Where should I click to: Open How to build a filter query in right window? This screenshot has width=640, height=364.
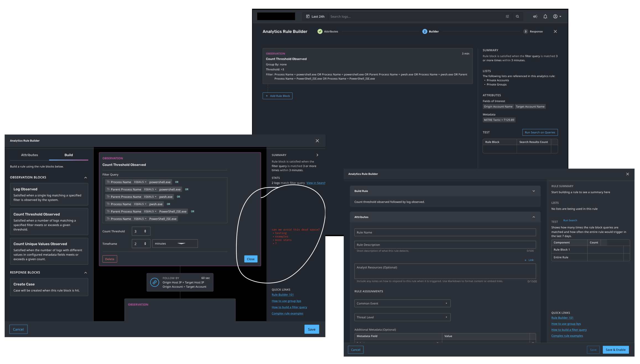pos(569,330)
